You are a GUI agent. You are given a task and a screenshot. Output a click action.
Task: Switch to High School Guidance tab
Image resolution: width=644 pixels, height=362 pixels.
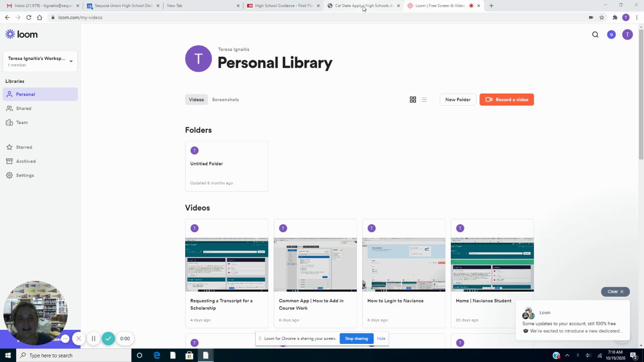tap(283, 6)
